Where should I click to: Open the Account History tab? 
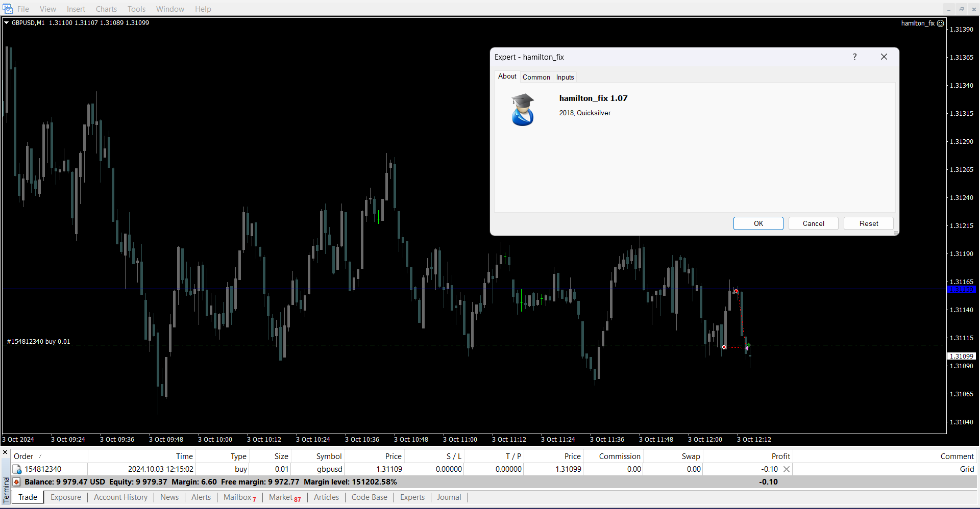click(120, 497)
